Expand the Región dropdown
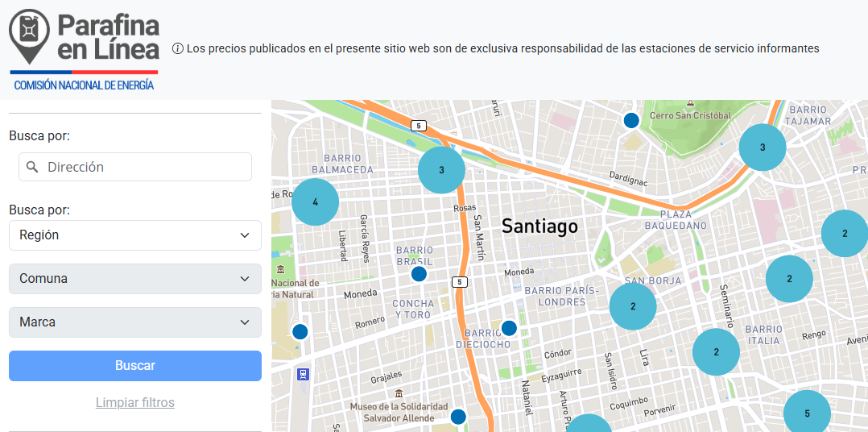 pos(135,235)
